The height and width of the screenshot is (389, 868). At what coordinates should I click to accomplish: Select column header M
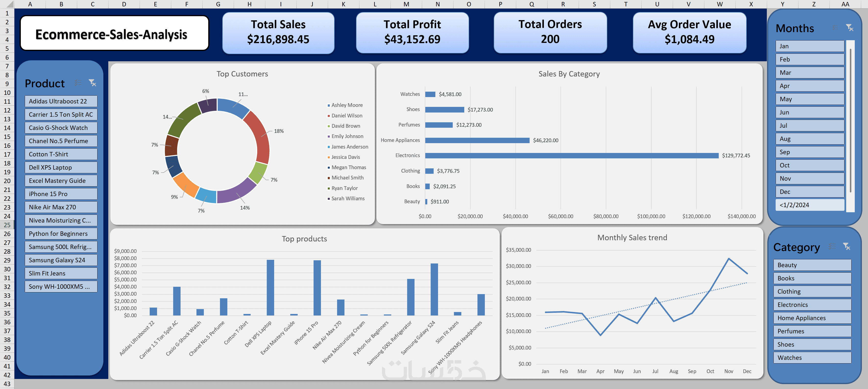tap(406, 4)
